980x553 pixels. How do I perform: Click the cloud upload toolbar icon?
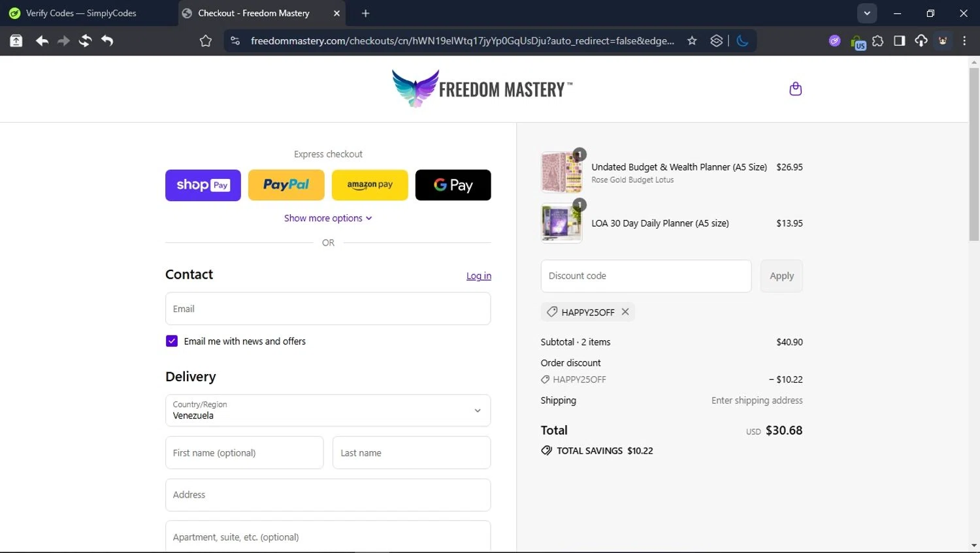[x=921, y=41]
